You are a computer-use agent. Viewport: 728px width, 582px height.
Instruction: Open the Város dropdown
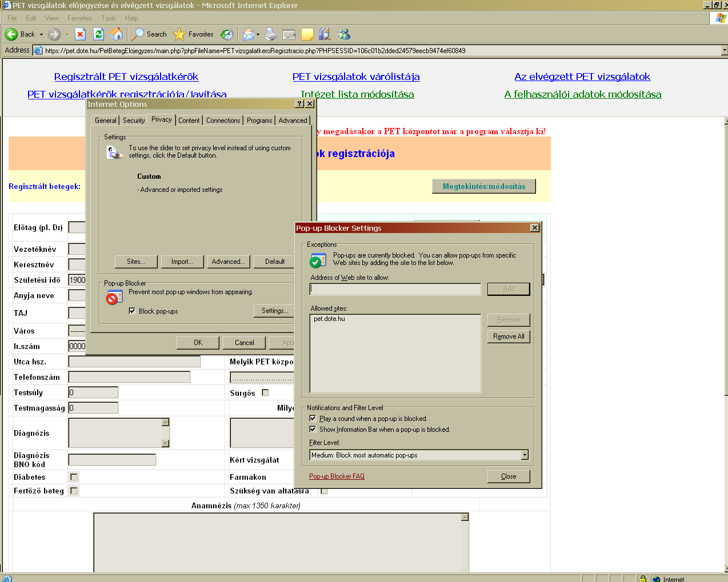tap(77, 330)
